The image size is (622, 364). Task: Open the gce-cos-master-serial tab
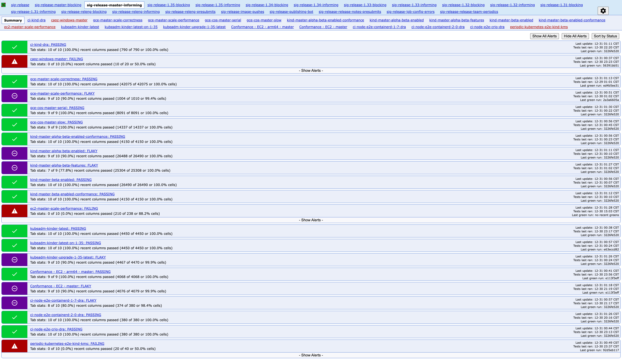(x=223, y=20)
